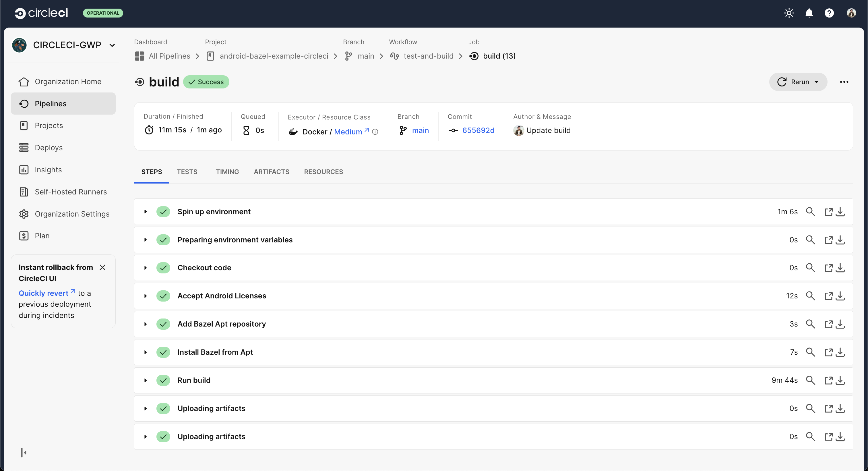The image size is (868, 471).
Task: Click the resource class info icon
Action: (x=375, y=132)
